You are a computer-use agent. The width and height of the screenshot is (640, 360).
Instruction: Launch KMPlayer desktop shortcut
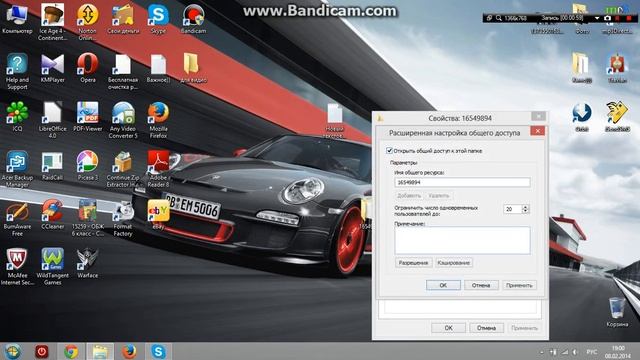click(x=52, y=68)
